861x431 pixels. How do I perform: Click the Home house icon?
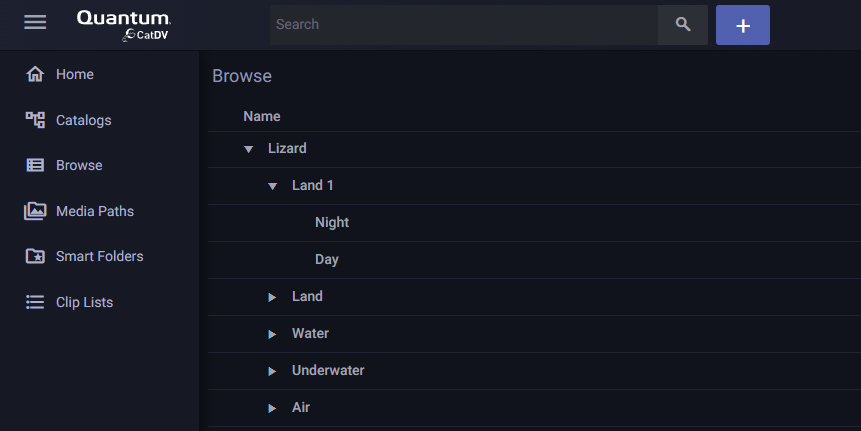(x=35, y=74)
